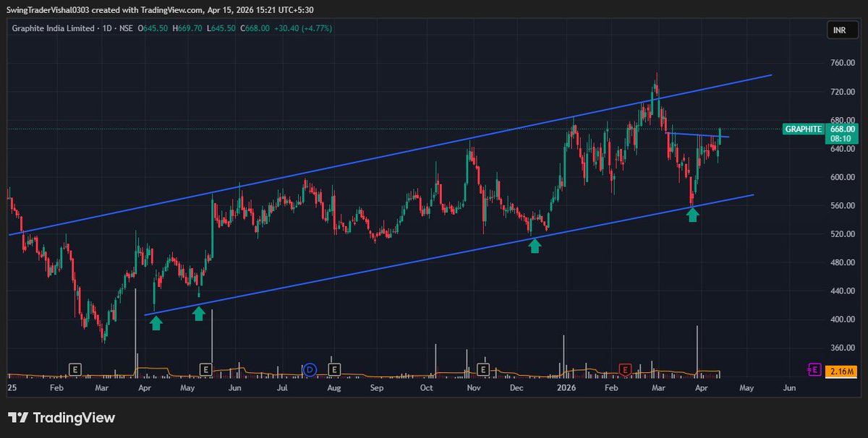This screenshot has width=868, height=438.
Task: Click the 440.00 price axis label
Action: [841, 291]
